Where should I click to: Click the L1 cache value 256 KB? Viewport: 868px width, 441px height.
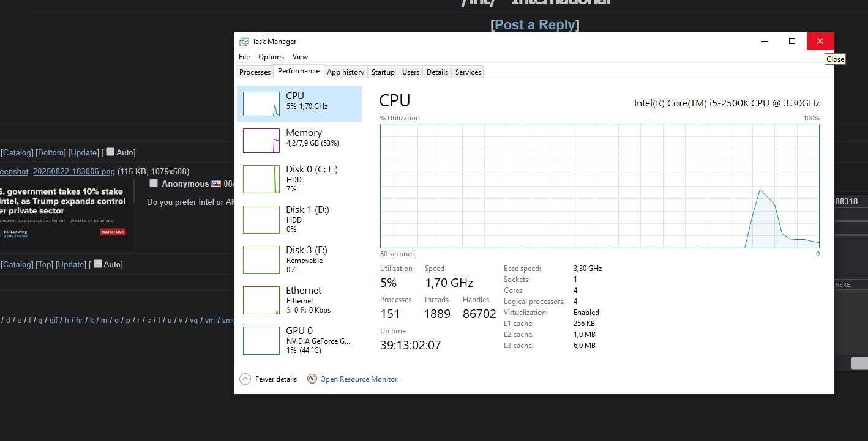click(585, 324)
